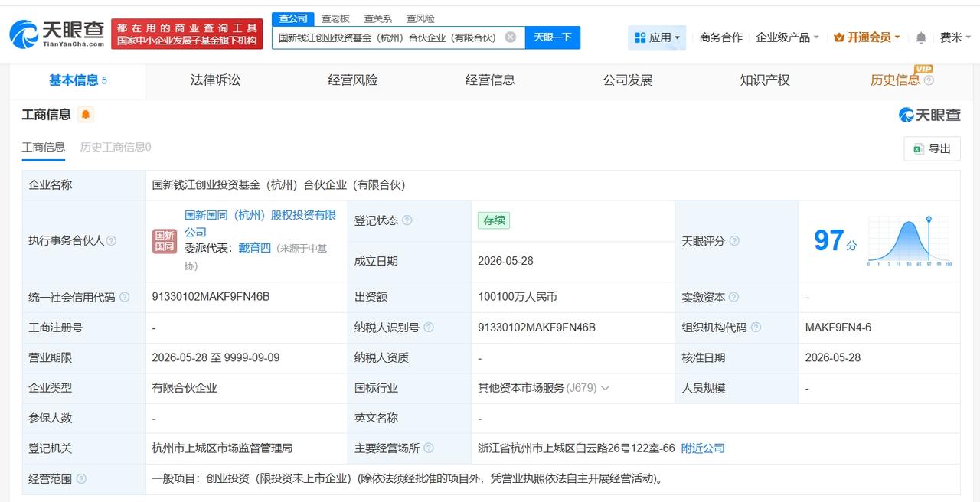Click the help icon next to 统一社会信用代码
This screenshot has height=502, width=980.
tap(125, 297)
